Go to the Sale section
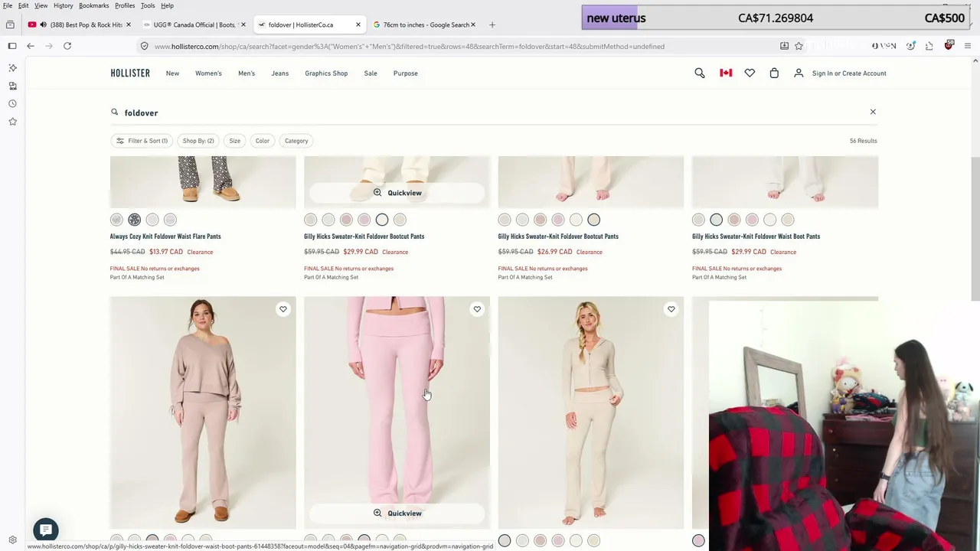 click(x=371, y=73)
